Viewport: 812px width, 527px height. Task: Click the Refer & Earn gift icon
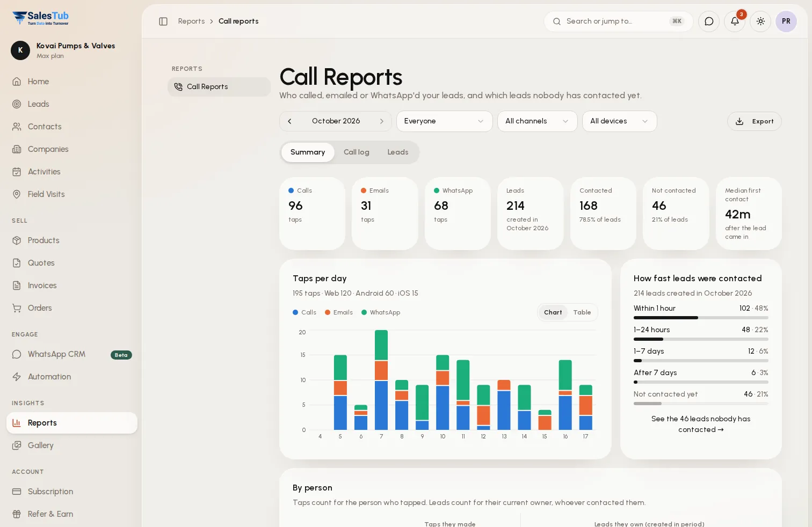(17, 514)
